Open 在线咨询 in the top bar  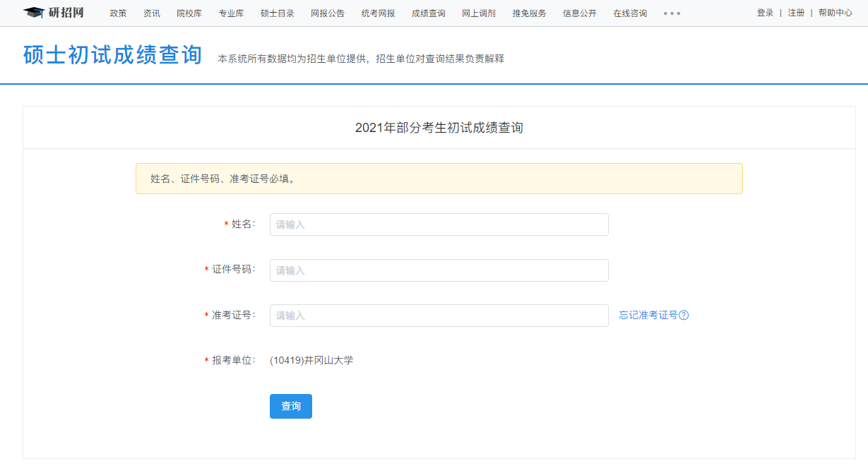(630, 13)
